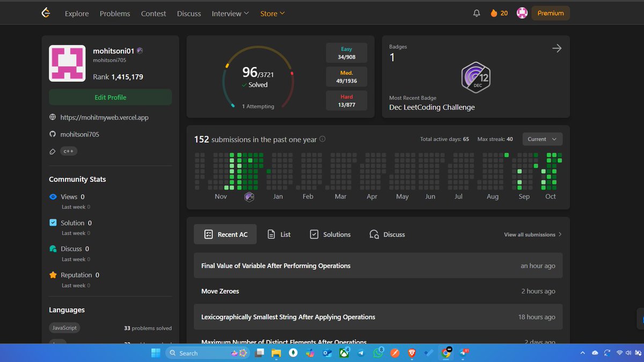
Task: Click the Med. 49/1936 stat box
Action: [x=347, y=77]
